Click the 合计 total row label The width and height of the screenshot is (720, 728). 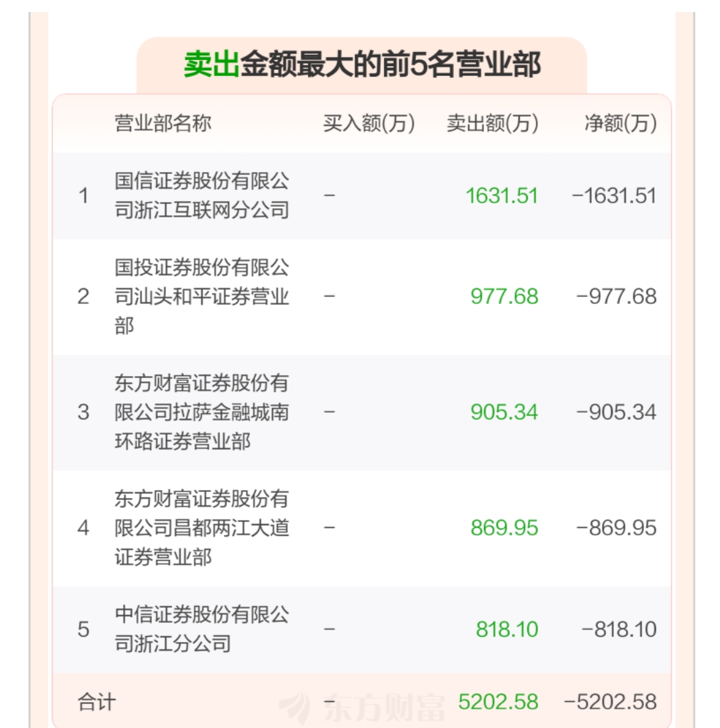click(97, 702)
